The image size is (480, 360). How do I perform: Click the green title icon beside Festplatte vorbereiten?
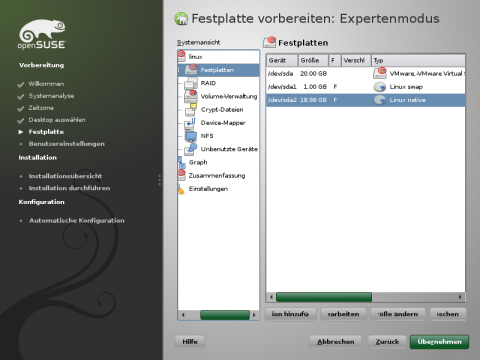181,19
